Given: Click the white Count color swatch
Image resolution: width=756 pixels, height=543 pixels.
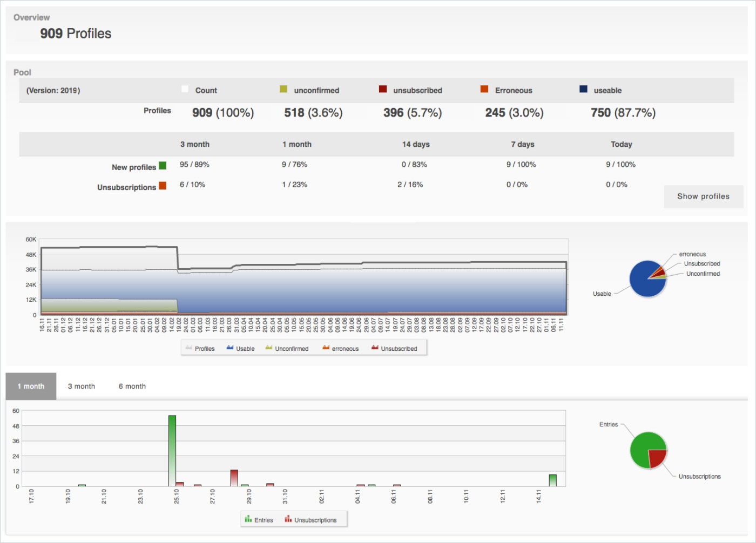Looking at the screenshot, I should [x=185, y=90].
